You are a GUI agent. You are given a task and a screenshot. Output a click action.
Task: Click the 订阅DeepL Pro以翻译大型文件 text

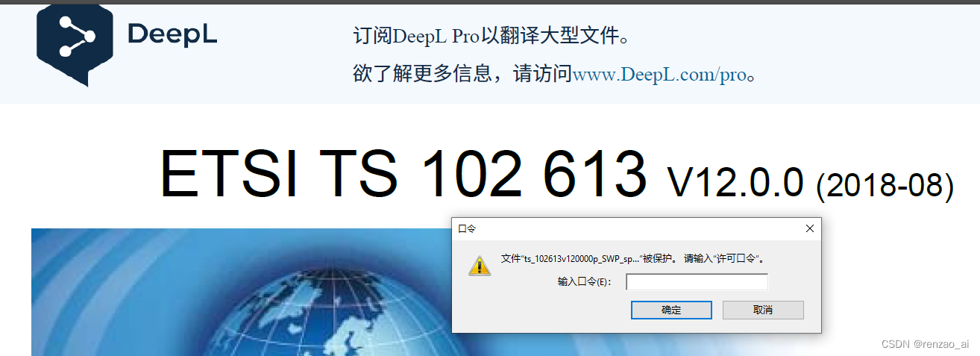point(491,36)
